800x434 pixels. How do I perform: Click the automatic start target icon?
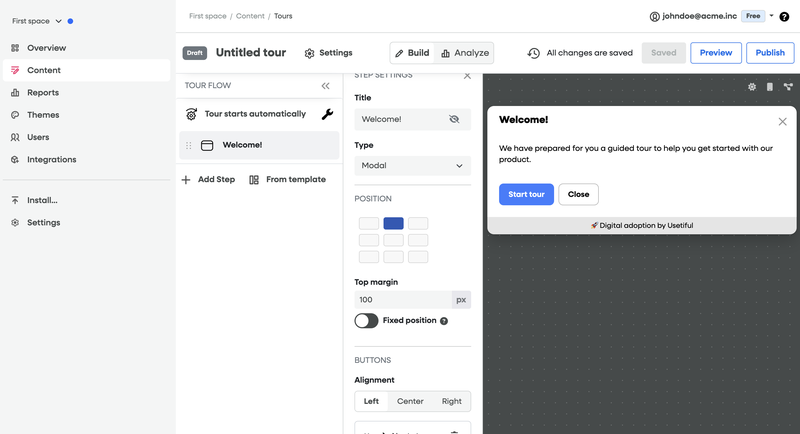click(x=191, y=114)
